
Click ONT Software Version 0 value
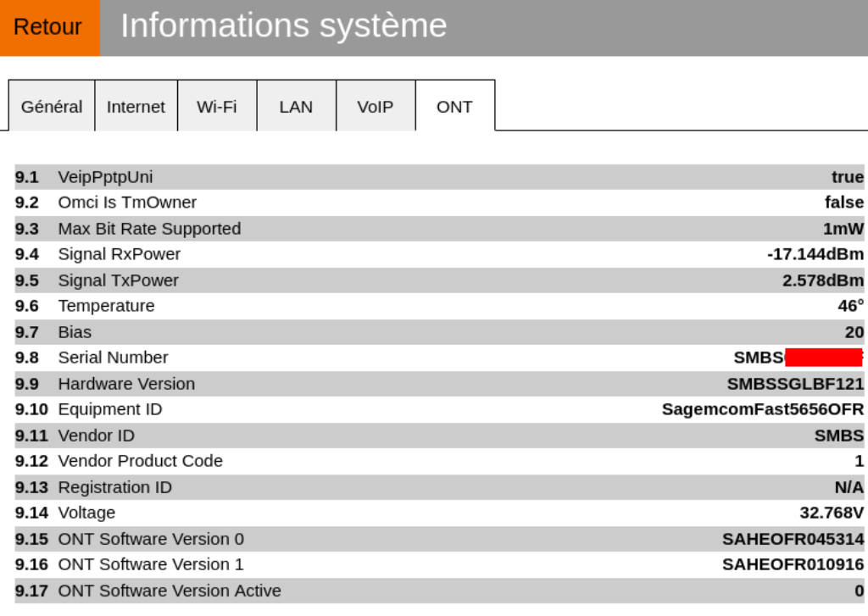(x=793, y=539)
